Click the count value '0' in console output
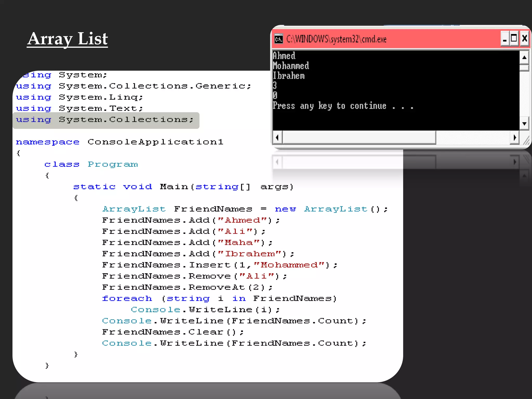Viewport: 532px width, 399px height. (275, 95)
